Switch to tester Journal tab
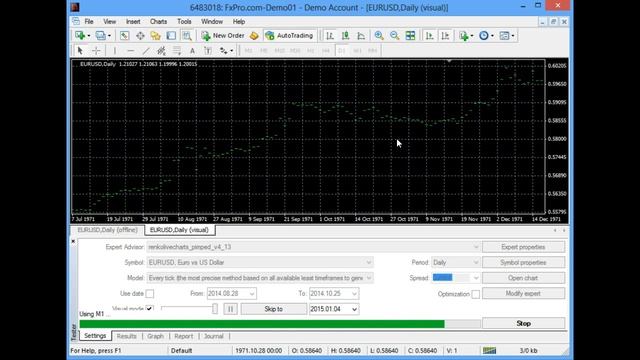This screenshot has height=360, width=640. tap(213, 336)
